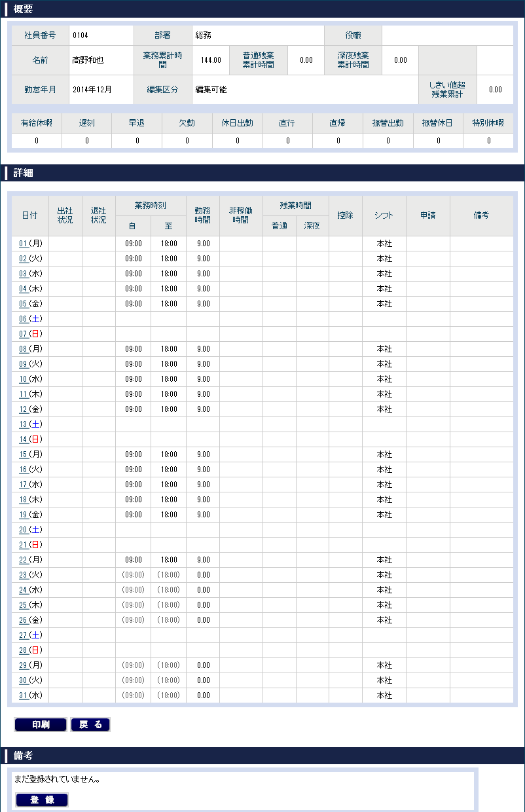Click the 2014年12月 attendance month value
525x812 pixels.
tap(92, 90)
